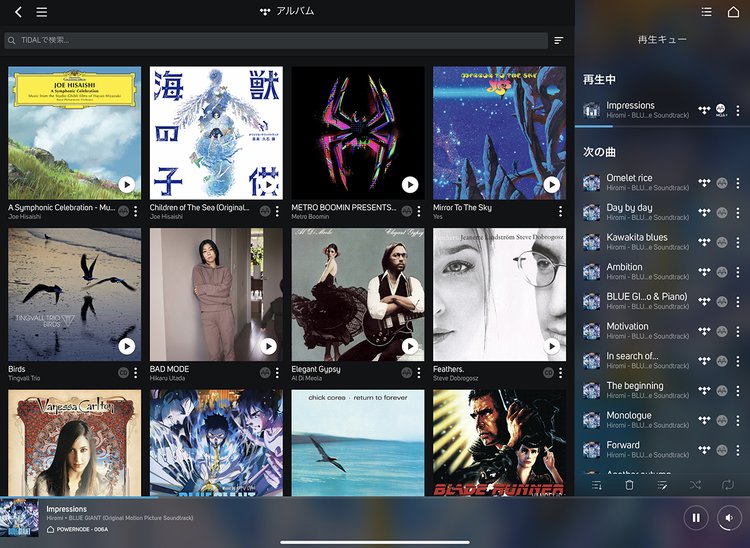Open the volume control
This screenshot has height=548, width=750.
tap(730, 518)
